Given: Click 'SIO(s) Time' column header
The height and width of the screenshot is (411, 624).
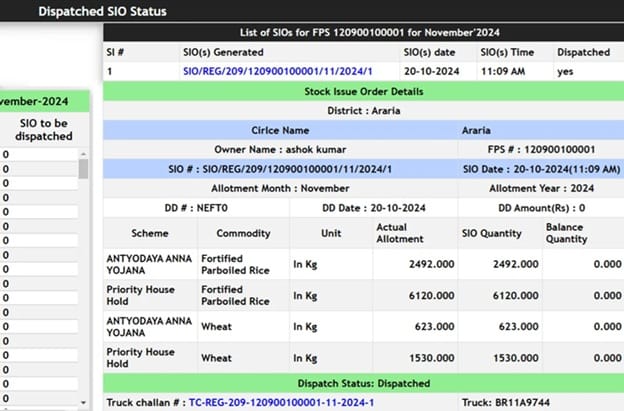Looking at the screenshot, I should point(507,52).
